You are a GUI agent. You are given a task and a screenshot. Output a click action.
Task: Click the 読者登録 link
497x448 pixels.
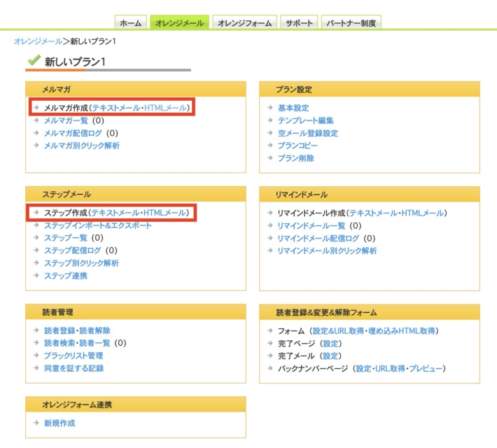59,330
